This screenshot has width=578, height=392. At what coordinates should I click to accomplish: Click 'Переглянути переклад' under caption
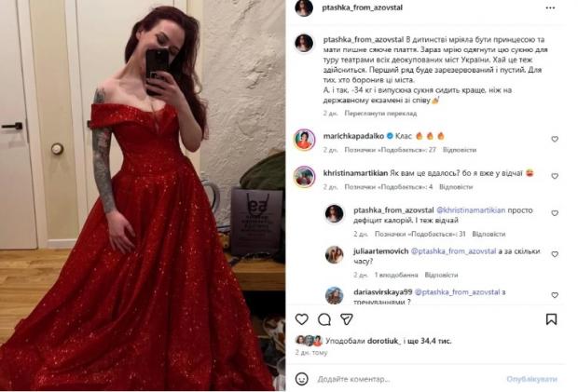pos(380,114)
